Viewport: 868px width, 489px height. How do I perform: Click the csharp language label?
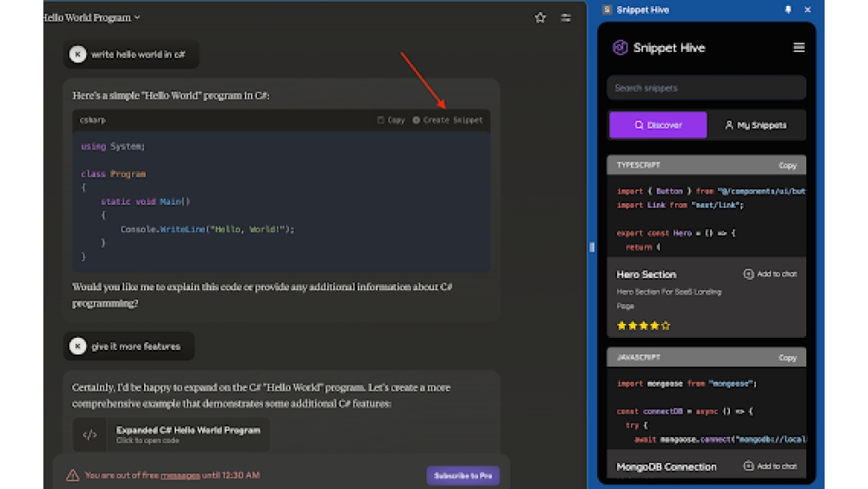93,120
